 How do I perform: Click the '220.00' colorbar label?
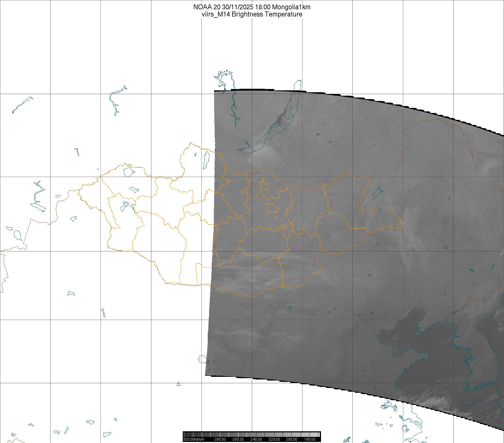274,439
